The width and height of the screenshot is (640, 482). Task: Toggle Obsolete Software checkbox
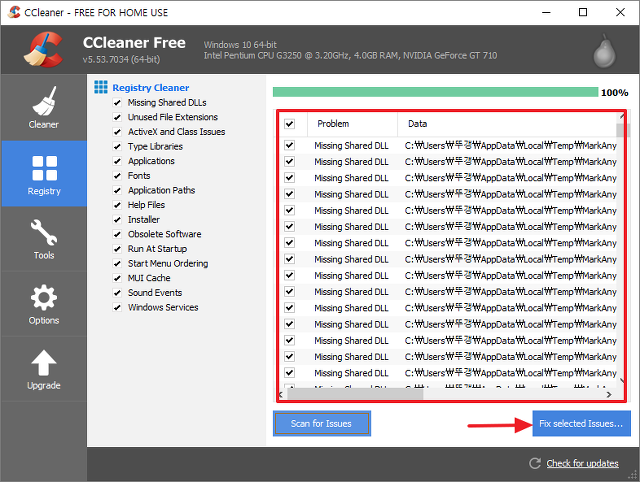[117, 234]
